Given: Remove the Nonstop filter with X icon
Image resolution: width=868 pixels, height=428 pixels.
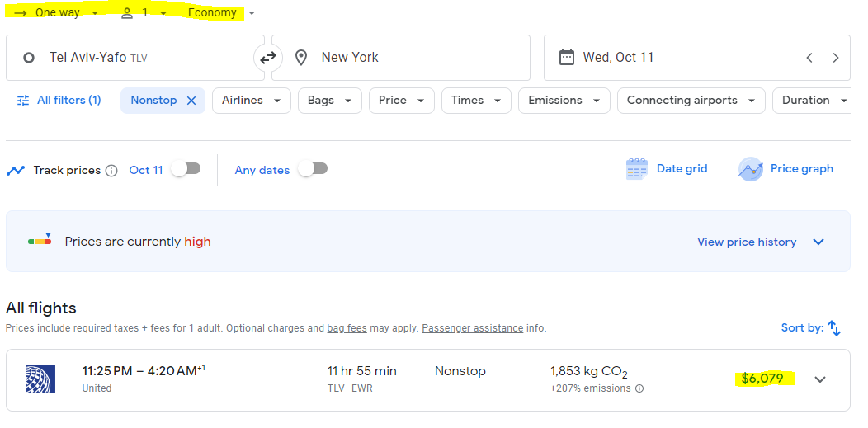Looking at the screenshot, I should click(x=191, y=101).
